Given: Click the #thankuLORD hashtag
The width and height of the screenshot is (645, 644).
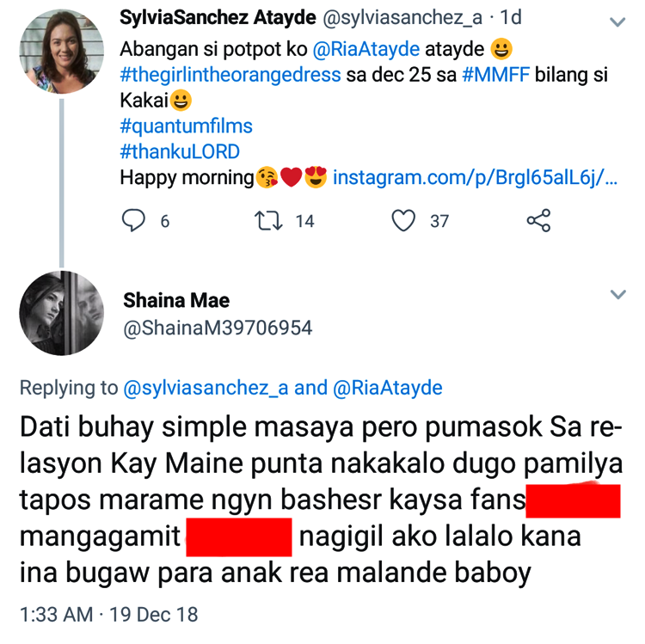Looking at the screenshot, I should pyautogui.click(x=180, y=152).
